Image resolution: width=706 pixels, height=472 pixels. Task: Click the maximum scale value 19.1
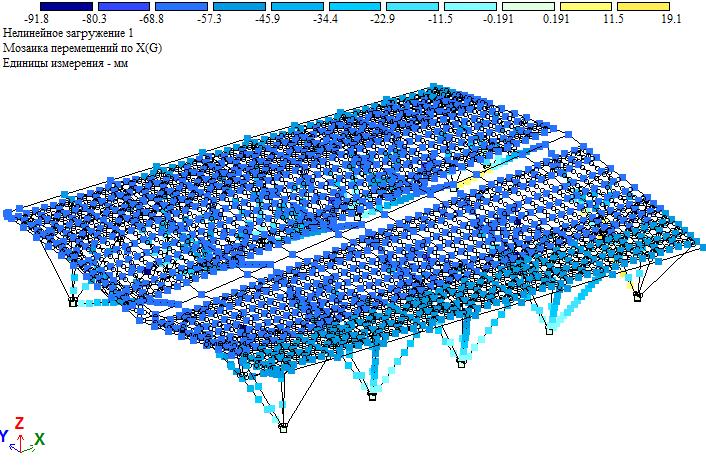pos(671,19)
